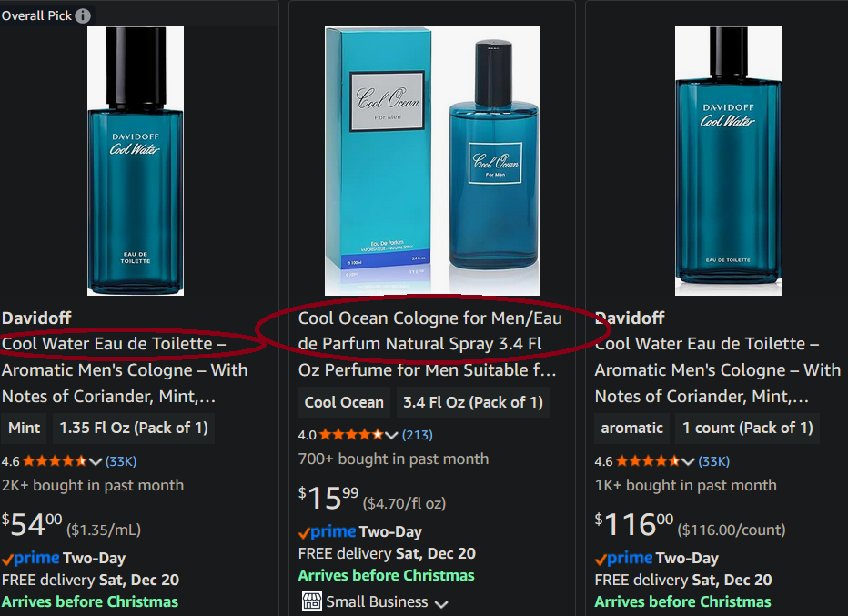Open the Cool Ocean Cologne for Men title link

[429, 344]
